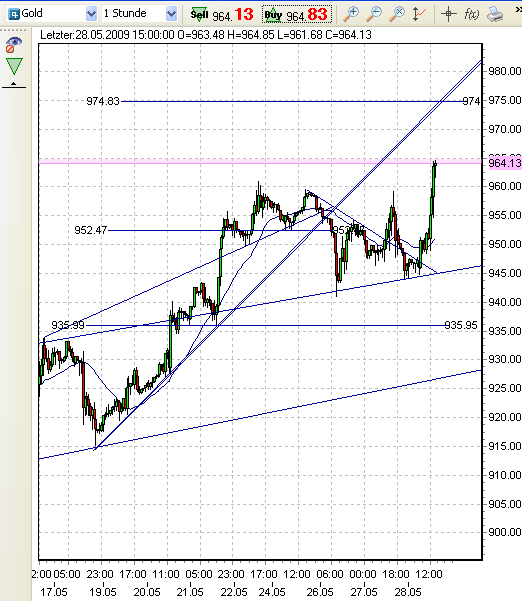Select the 935.95 line end label

point(461,325)
